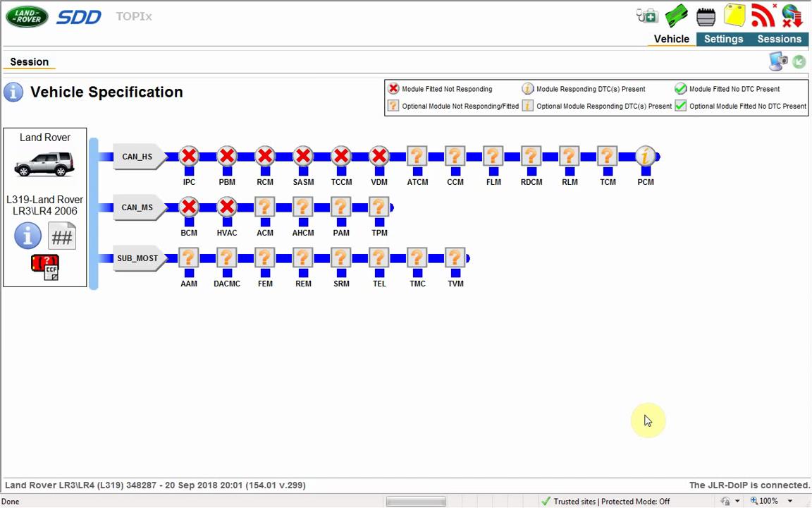Open the ## vehicle number document icon

pyautogui.click(x=62, y=236)
